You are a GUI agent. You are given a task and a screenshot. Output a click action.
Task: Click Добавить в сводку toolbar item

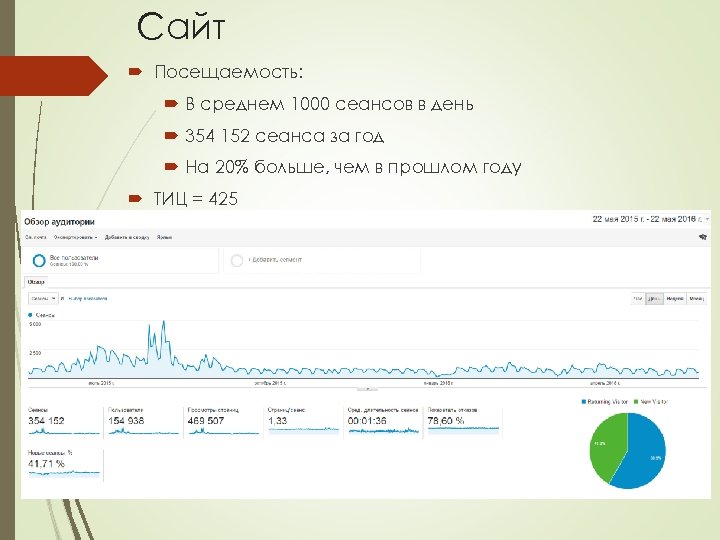(127, 237)
